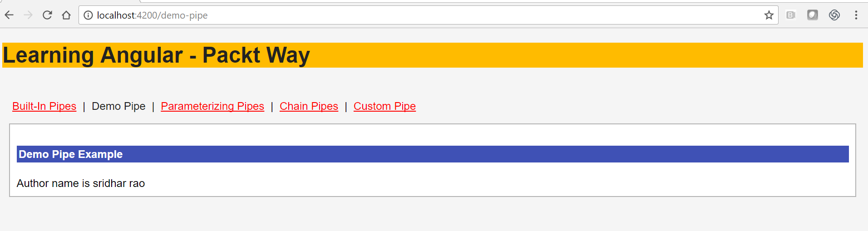
Task: Click the browser back arrow
Action: tap(9, 15)
